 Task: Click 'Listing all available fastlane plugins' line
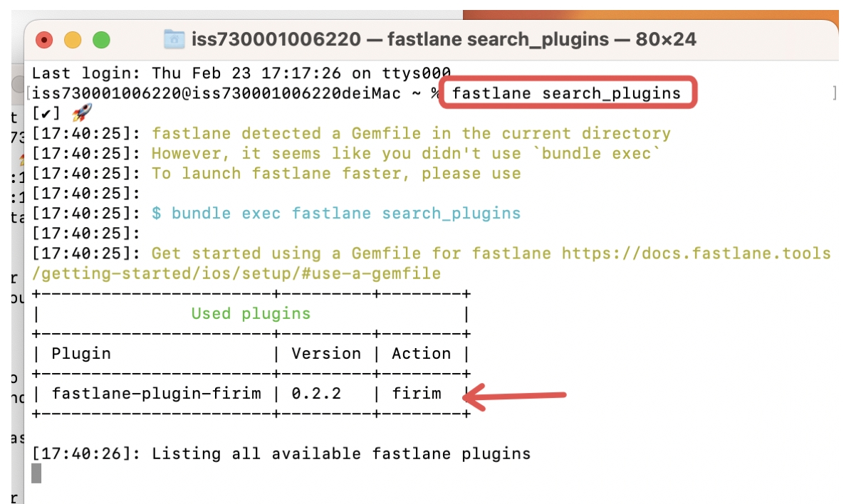[x=341, y=453]
